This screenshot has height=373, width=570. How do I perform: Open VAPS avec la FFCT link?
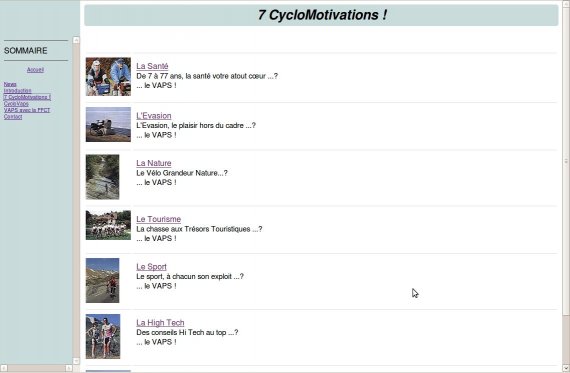point(27,110)
